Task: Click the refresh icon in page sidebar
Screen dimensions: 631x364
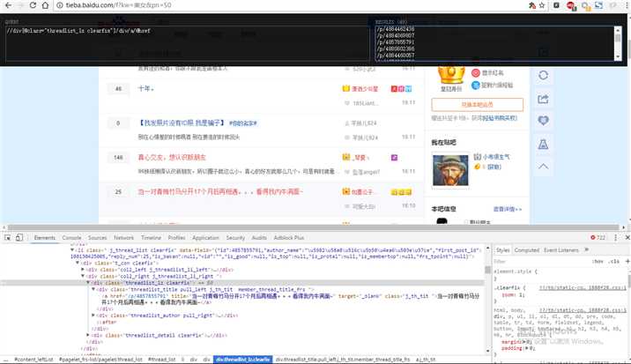Action: click(543, 75)
